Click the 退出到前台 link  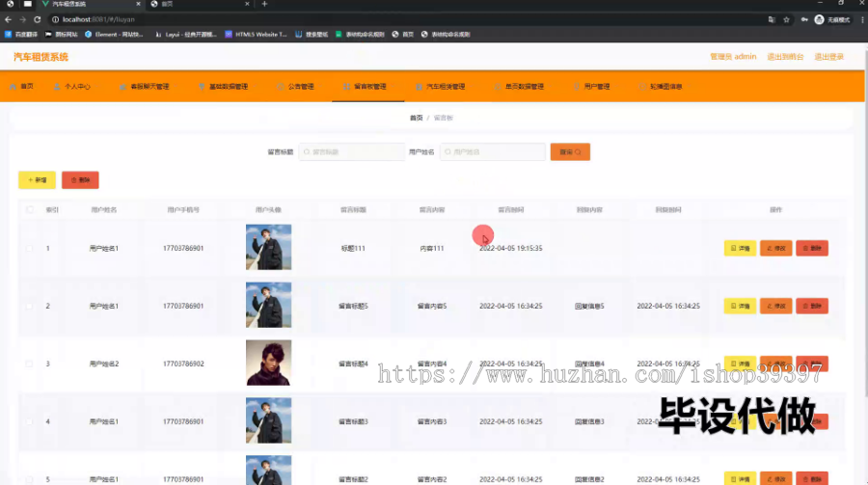click(x=785, y=57)
